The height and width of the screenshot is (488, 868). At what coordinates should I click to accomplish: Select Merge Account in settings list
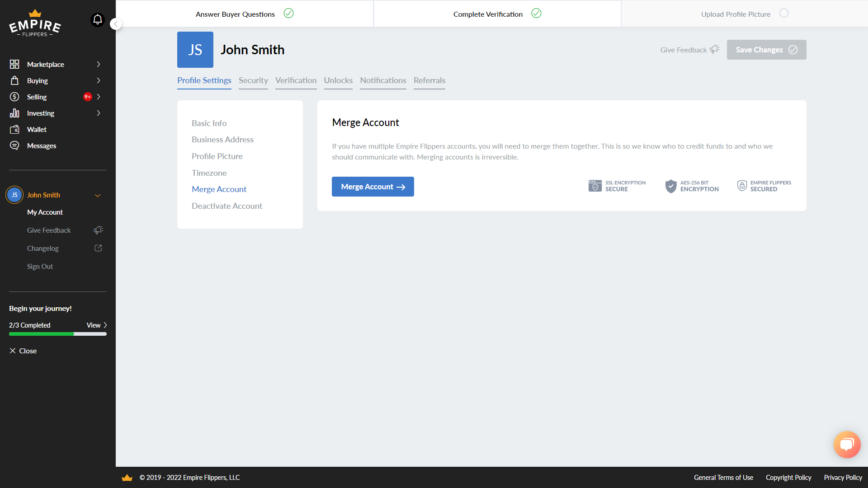coord(219,189)
